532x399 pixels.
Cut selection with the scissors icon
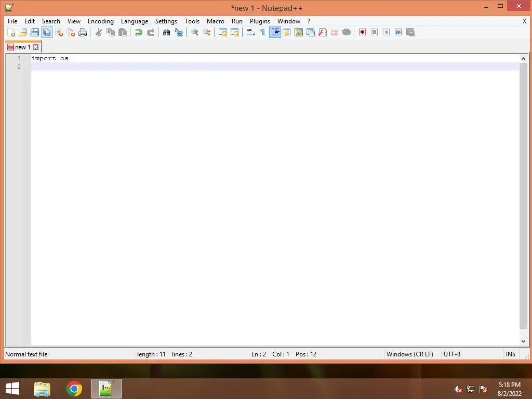pyautogui.click(x=98, y=32)
